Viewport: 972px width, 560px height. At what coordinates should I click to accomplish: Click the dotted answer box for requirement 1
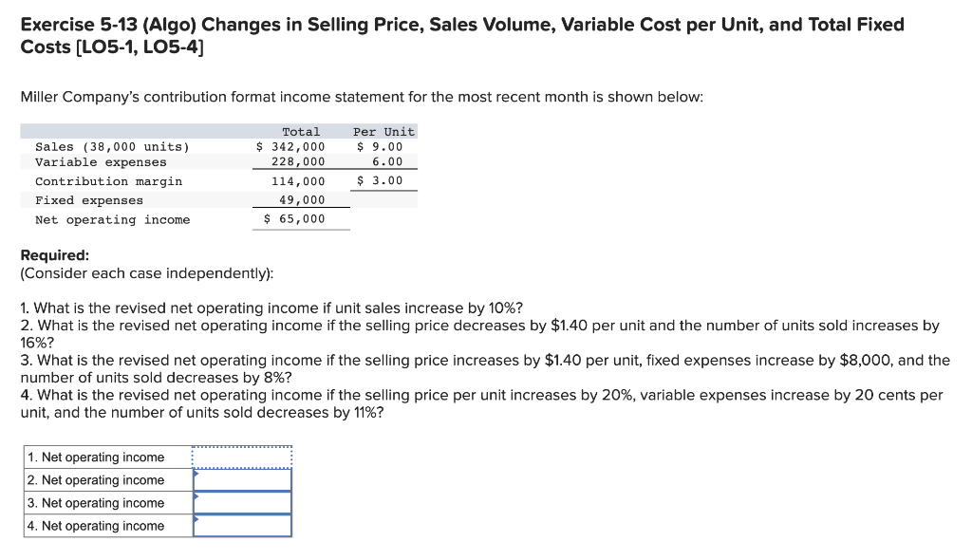[242, 457]
